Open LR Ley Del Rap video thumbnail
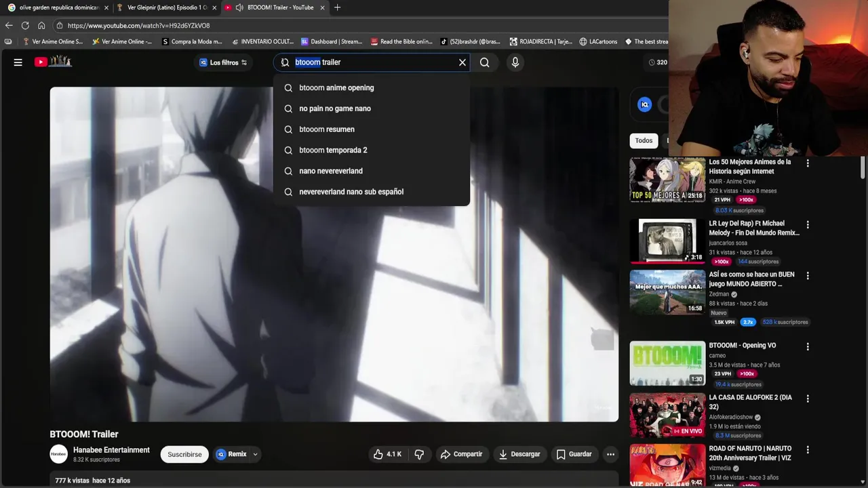The image size is (868, 488). coord(667,241)
